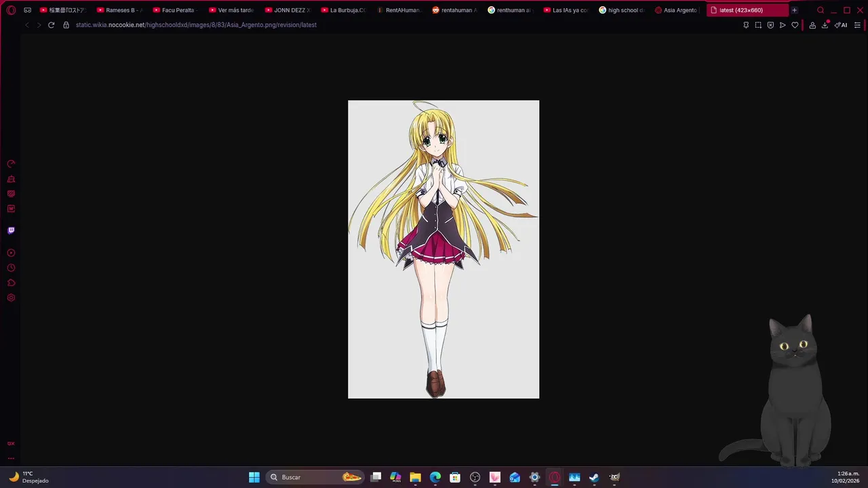868x488 pixels.
Task: Switch to the high school Google search tab
Action: coord(623,10)
